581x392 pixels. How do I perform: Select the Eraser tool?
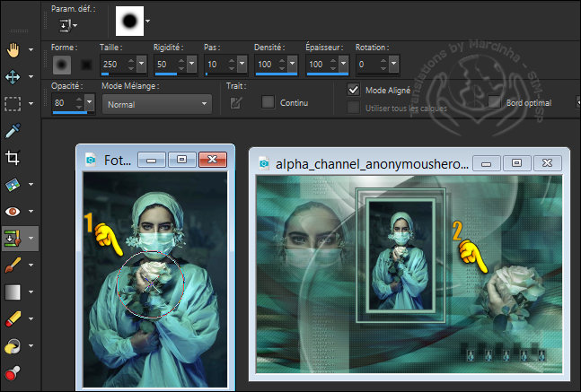(13, 318)
